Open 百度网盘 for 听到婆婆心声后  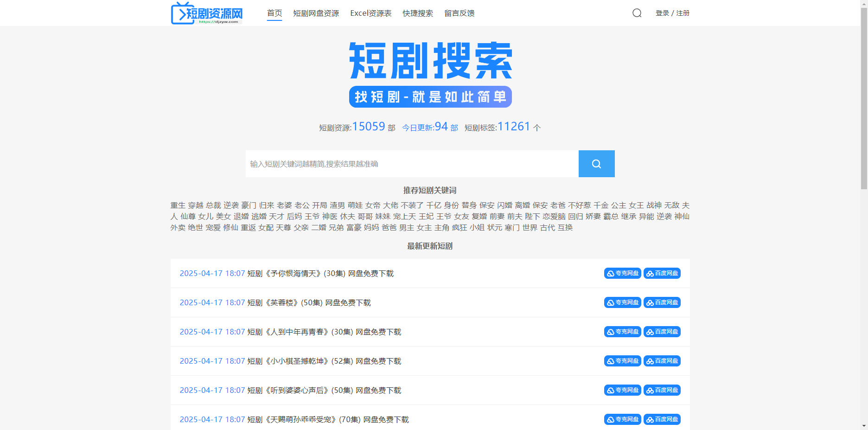click(x=662, y=390)
